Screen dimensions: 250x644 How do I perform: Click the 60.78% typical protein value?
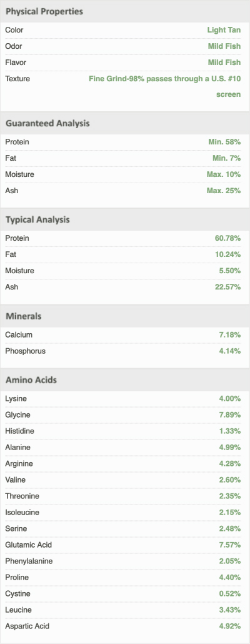[x=228, y=238]
